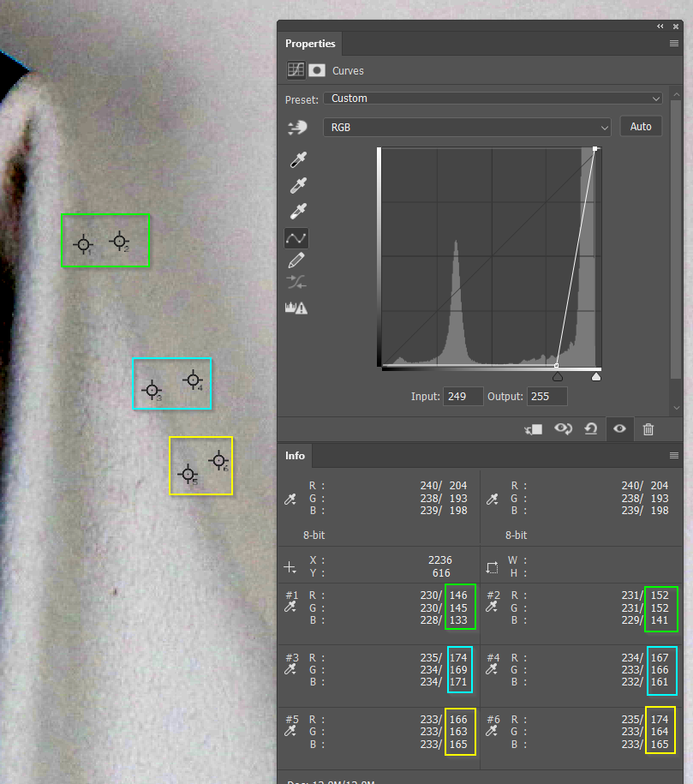Smooth the drawn curve values
This screenshot has width=693, height=784.
297,282
